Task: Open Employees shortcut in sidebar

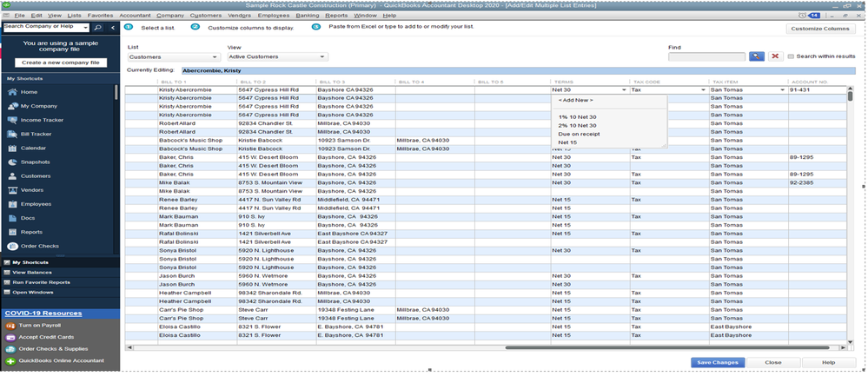Action: (x=30, y=204)
